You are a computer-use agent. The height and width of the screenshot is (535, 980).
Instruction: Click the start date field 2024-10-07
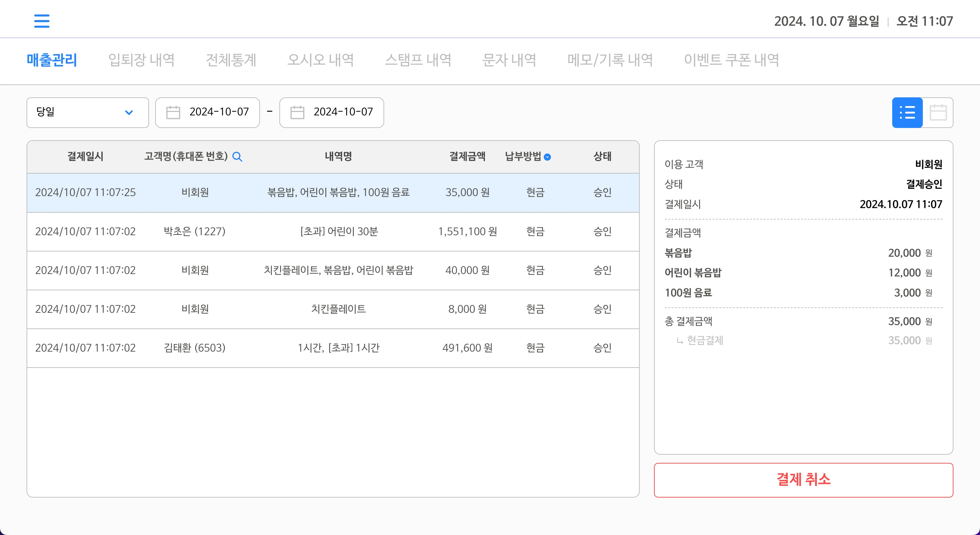(x=207, y=113)
